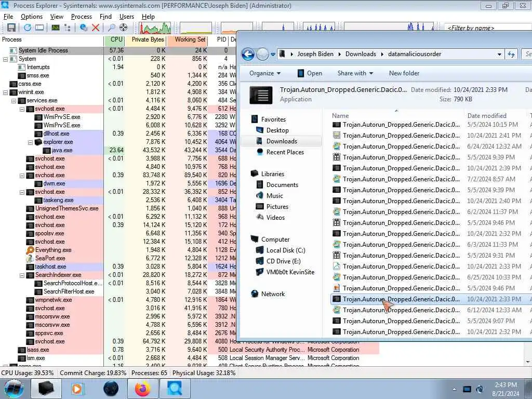
Task: Open the address bar history dropdown arrow
Action: tap(499, 54)
